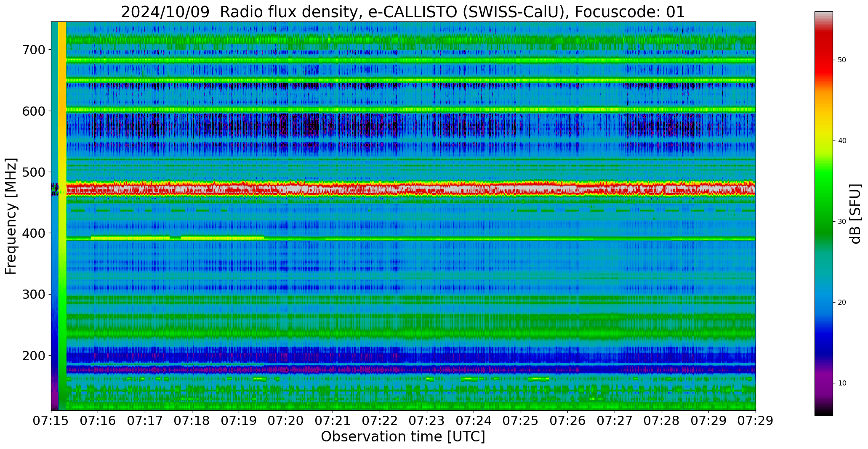Viewport: 868px width, 449px height.
Task: Click the 300 frequency tick label
Action: [x=34, y=295]
